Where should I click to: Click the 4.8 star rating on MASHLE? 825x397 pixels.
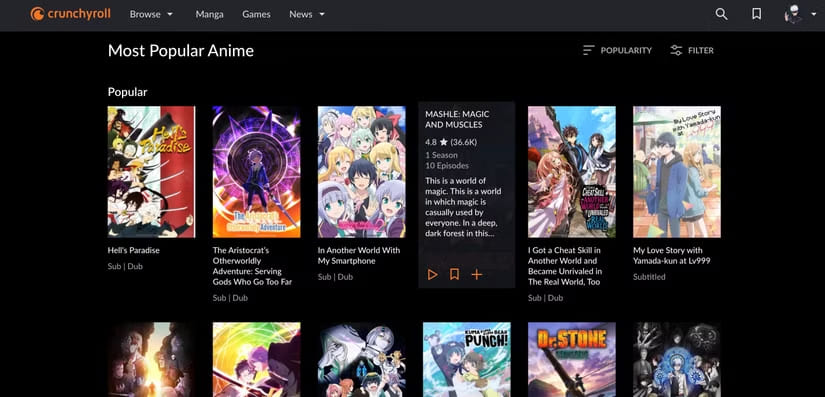(x=451, y=142)
